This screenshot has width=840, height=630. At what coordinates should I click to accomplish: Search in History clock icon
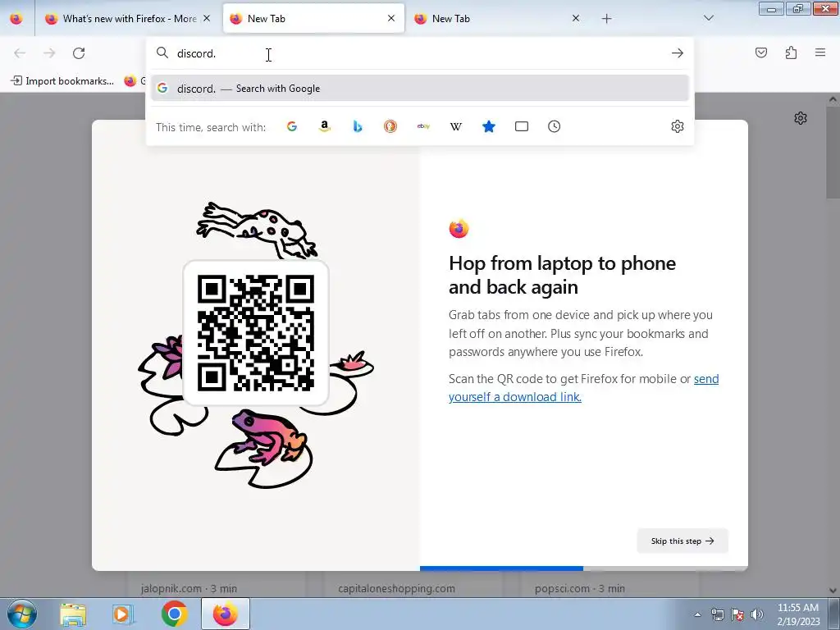555,126
